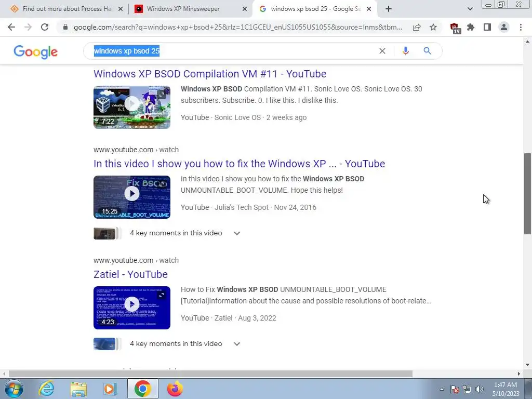Close the Google Search tab
The image size is (532, 399).
[x=369, y=9]
